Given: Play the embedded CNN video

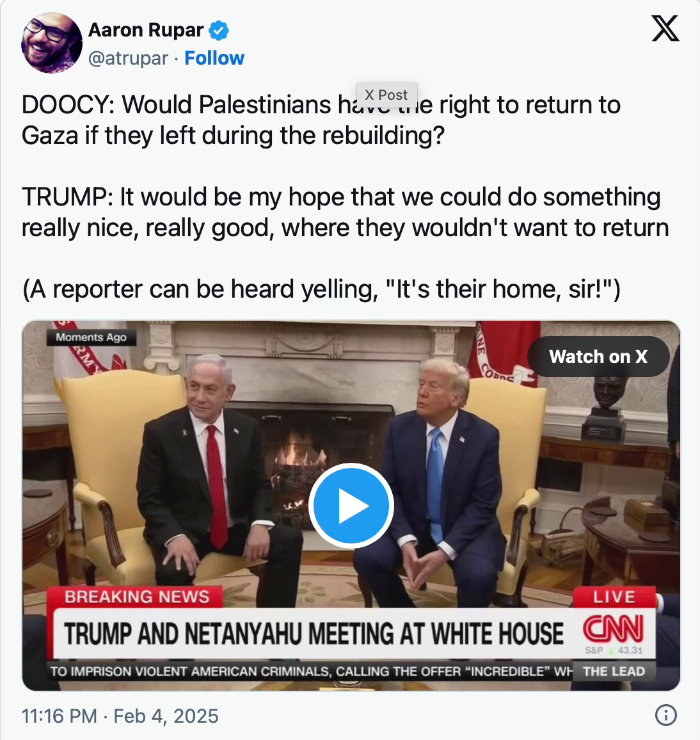Looking at the screenshot, I should [351, 506].
